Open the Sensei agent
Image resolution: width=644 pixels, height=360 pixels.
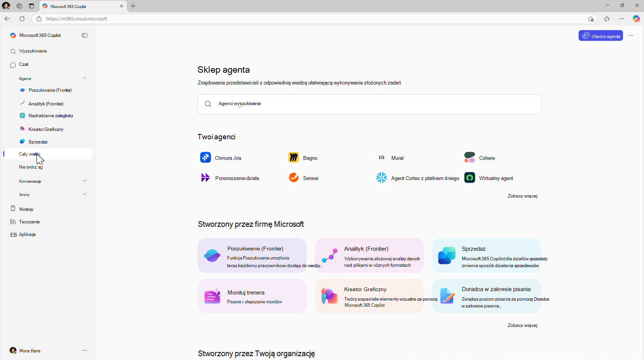pyautogui.click(x=304, y=178)
